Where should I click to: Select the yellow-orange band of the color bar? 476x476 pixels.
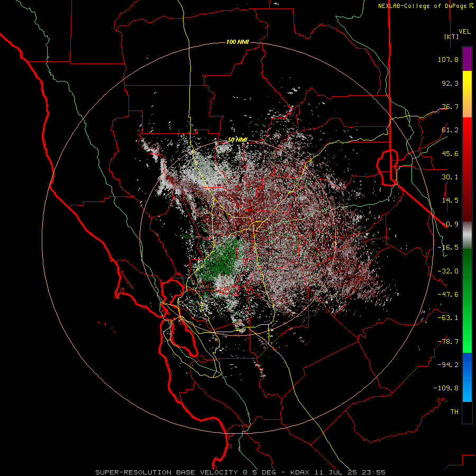(467, 95)
